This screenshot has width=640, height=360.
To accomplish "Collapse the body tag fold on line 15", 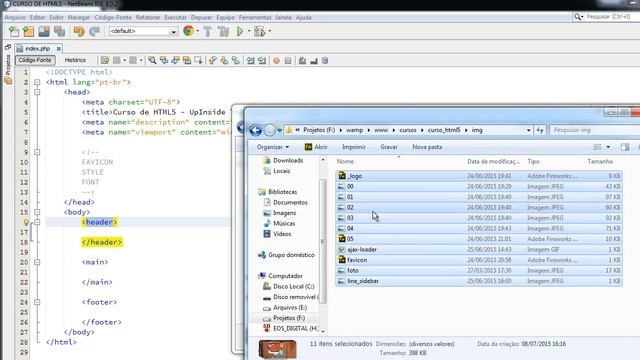I will [37, 212].
